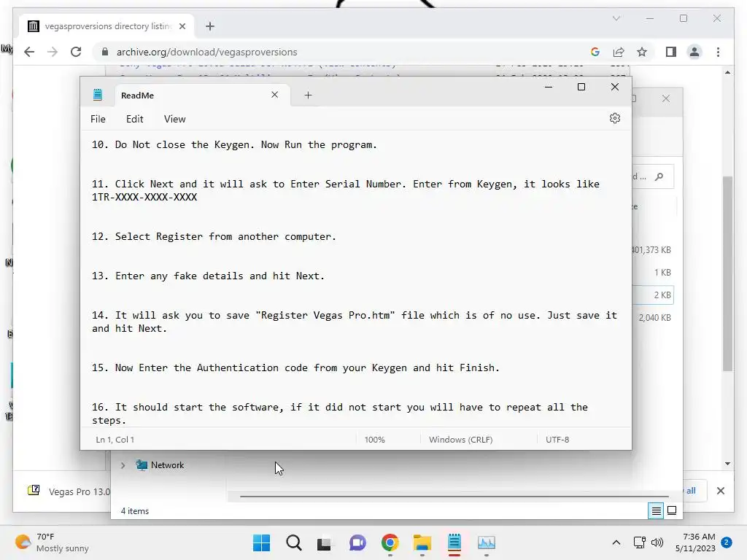Switch Explorer to details view
This screenshot has width=747, height=560.
click(x=656, y=510)
